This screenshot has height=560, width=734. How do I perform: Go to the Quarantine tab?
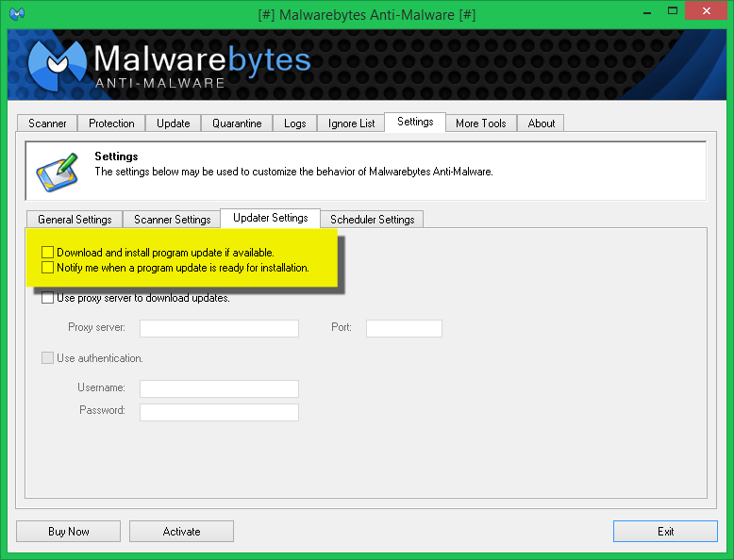pos(237,124)
